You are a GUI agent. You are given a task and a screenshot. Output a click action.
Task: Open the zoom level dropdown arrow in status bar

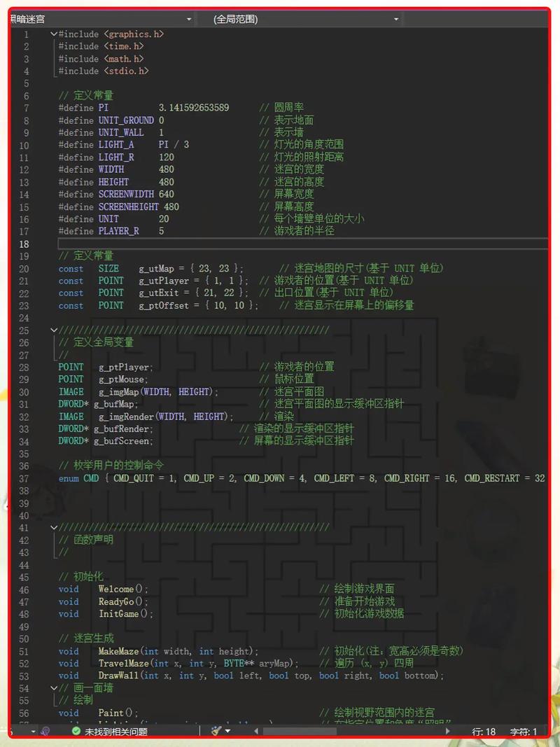(x=33, y=731)
